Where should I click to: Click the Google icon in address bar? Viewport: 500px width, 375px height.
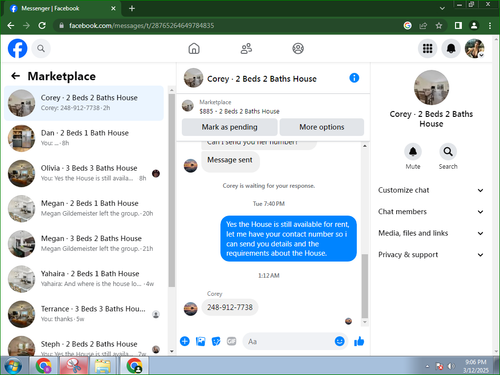click(x=407, y=26)
